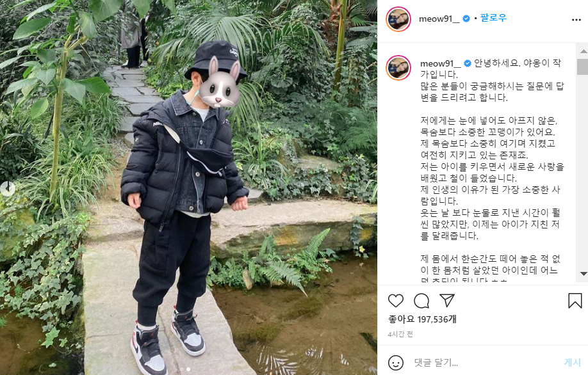Save post with bookmark icon
588x375 pixels.
575,301
